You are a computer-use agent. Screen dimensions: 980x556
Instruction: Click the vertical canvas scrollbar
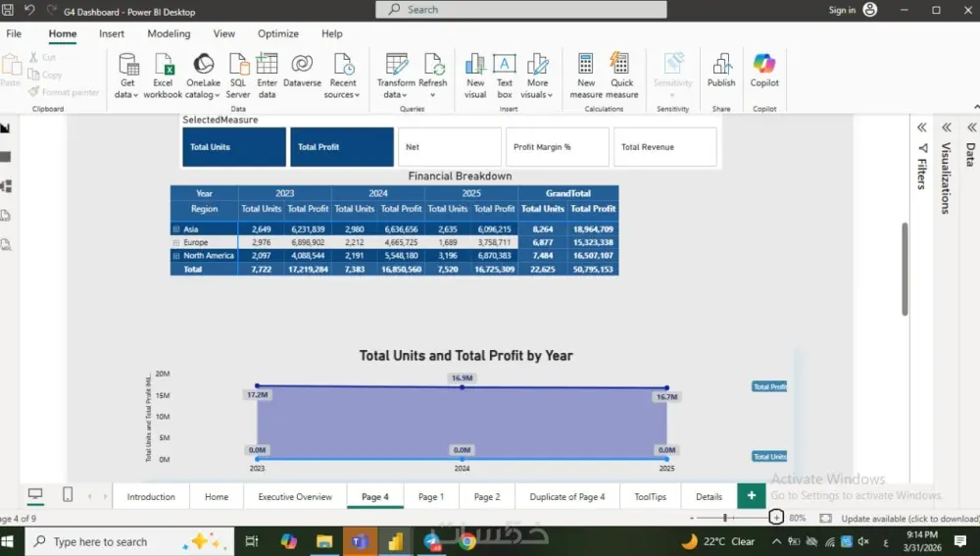coord(905,269)
